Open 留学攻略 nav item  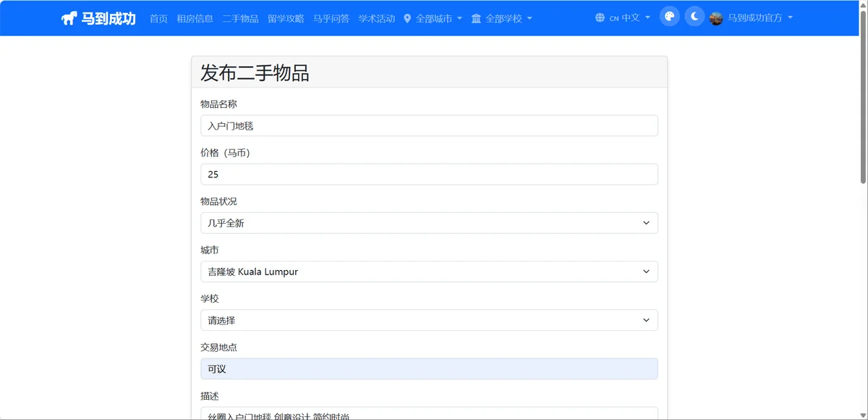pyautogui.click(x=286, y=18)
